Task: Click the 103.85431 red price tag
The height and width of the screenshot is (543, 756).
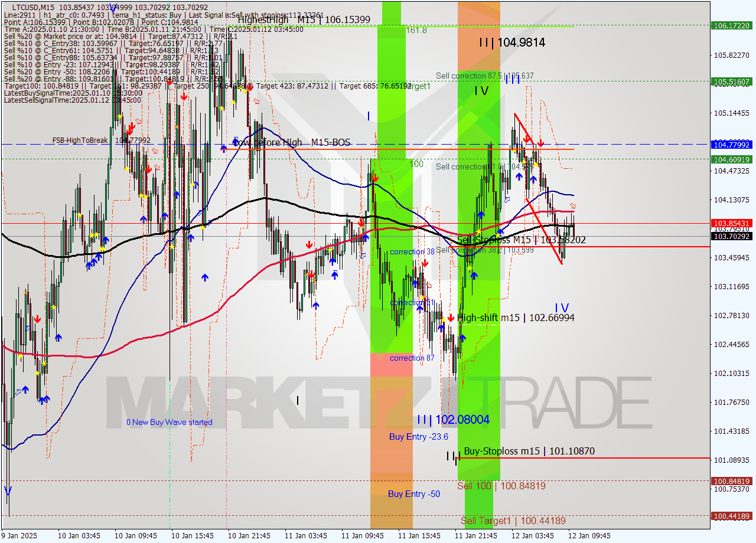Action: pyautogui.click(x=732, y=223)
